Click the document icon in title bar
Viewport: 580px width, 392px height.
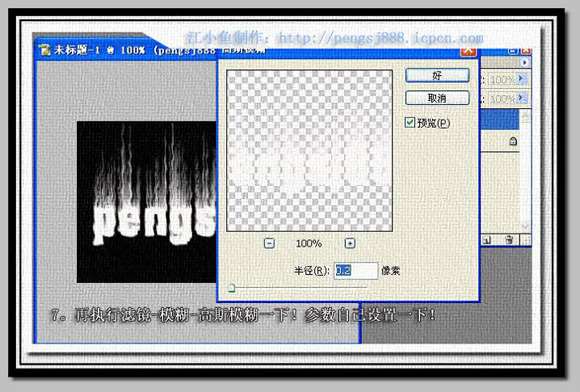pyautogui.click(x=45, y=50)
